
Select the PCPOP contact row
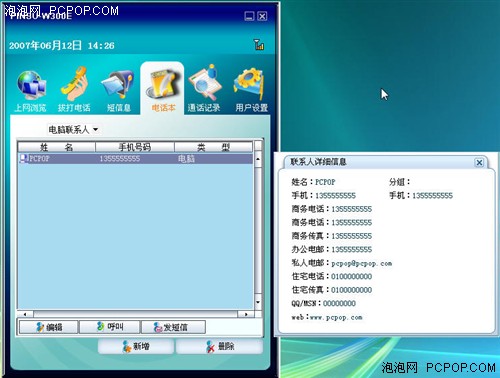pyautogui.click(x=135, y=158)
